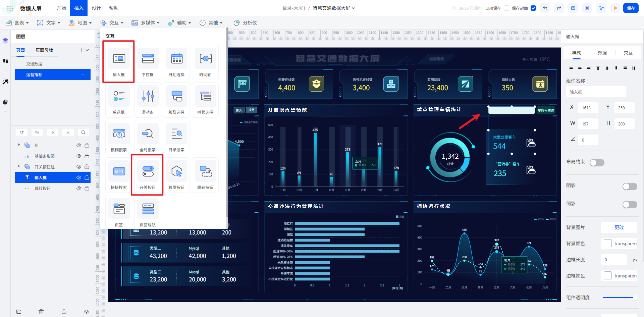Hide the 基础条形图 layer via eye icon

79,156
